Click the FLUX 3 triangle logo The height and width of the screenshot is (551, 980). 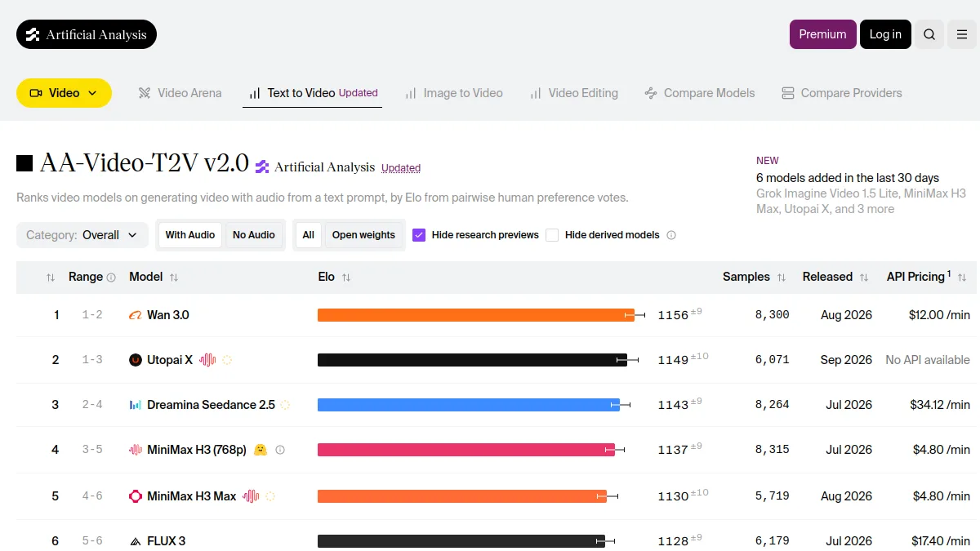[136, 541]
